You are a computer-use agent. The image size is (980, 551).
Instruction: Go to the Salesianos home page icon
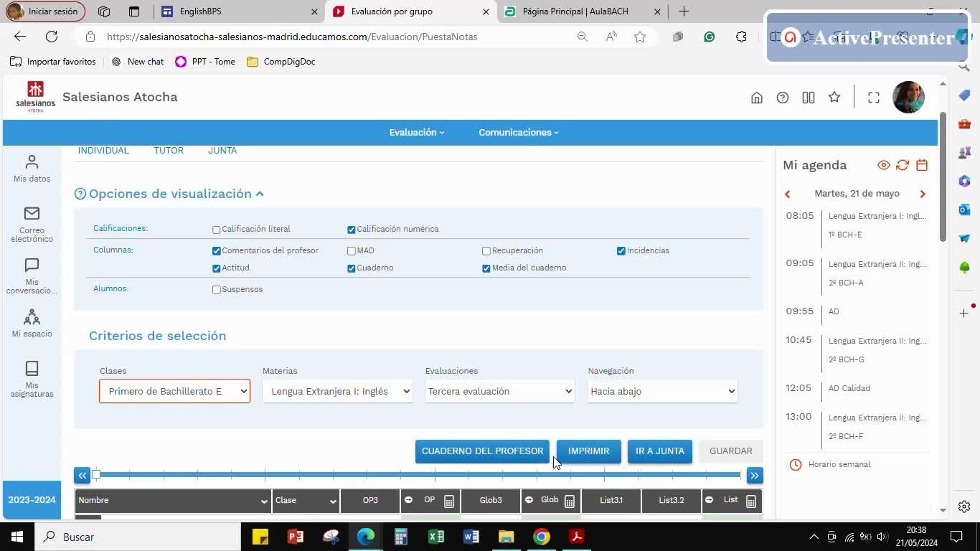[756, 98]
